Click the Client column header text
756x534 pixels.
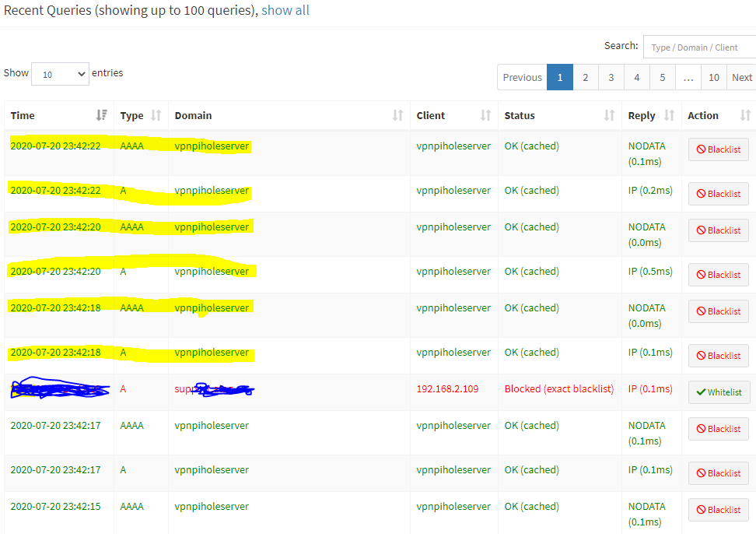tap(431, 116)
